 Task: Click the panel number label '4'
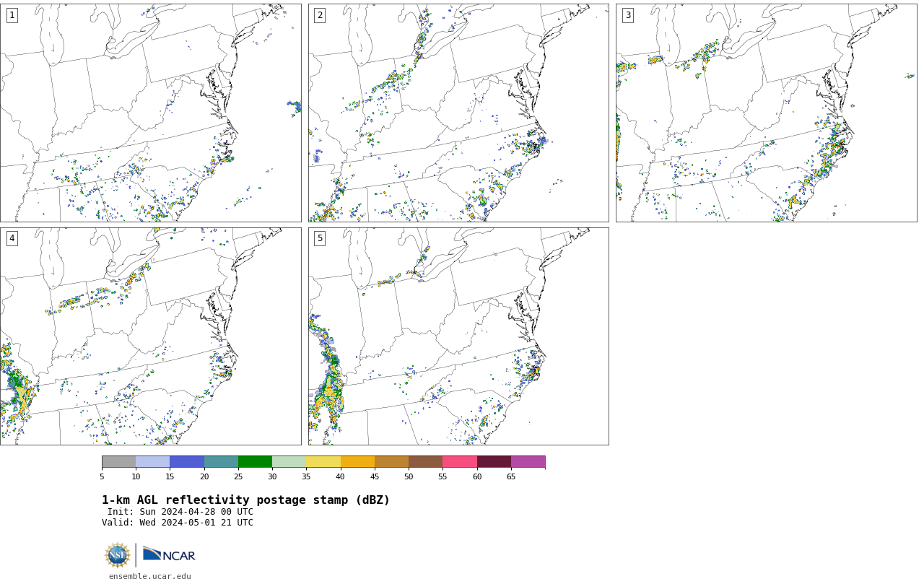[12, 238]
